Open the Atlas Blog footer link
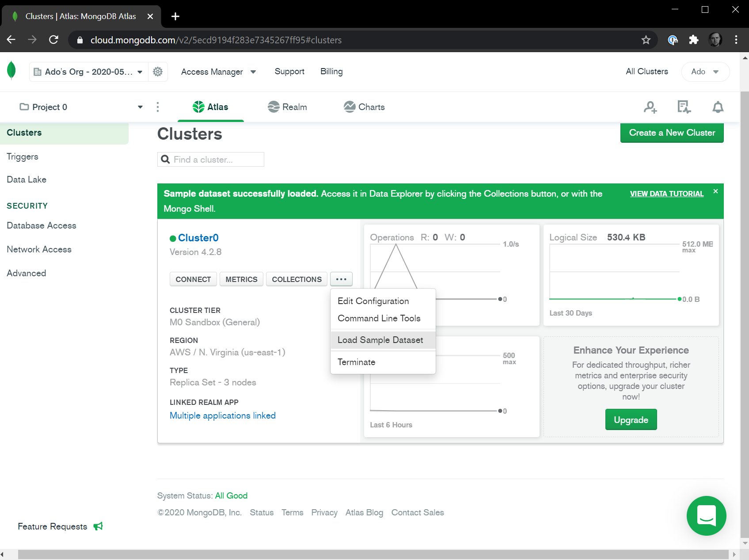The height and width of the screenshot is (560, 749). [364, 512]
